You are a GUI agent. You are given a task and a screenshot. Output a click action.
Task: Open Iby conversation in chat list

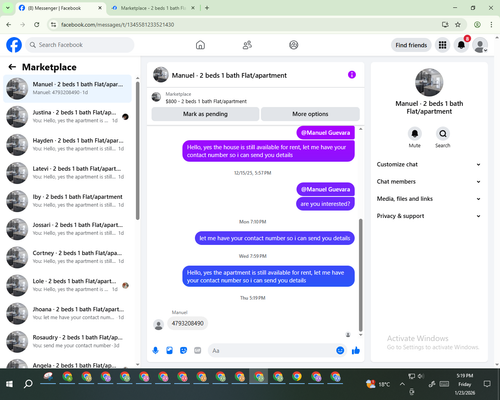(x=67, y=201)
